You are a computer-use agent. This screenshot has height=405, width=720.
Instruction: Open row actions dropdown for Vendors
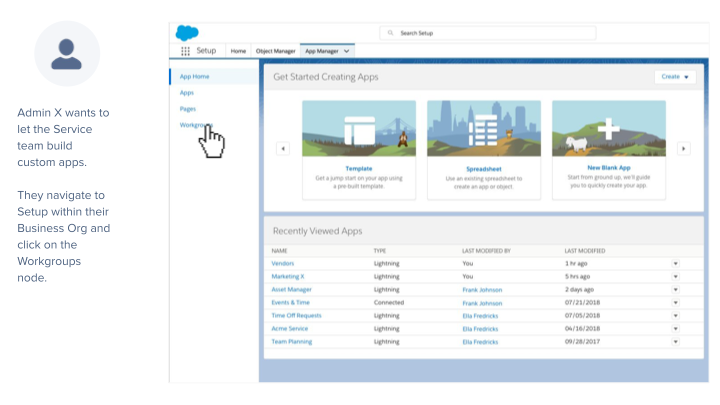[x=675, y=263]
